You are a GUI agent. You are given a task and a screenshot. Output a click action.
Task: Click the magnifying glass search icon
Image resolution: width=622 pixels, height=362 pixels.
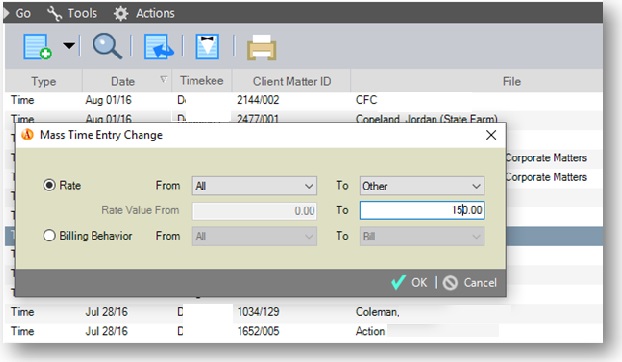click(107, 46)
